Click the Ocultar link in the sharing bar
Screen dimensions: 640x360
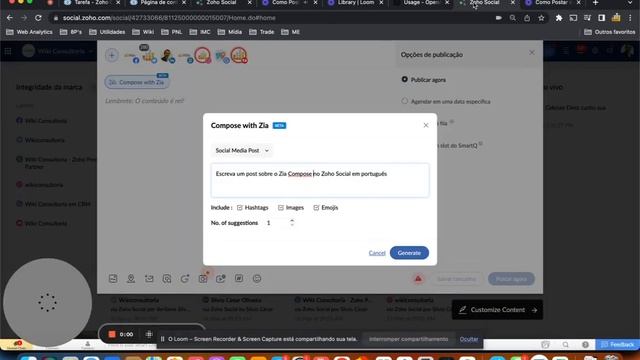pyautogui.click(x=469, y=339)
